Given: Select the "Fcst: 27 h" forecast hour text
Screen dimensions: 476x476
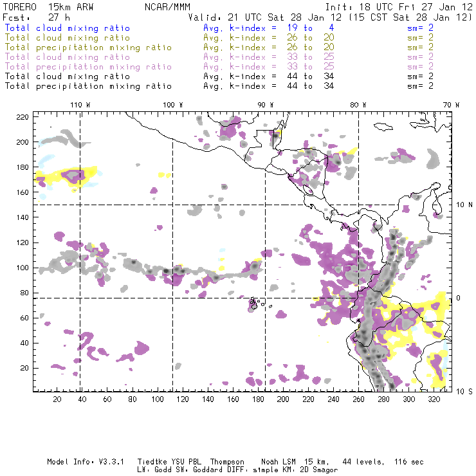Looking at the screenshot, I should (x=36, y=17).
